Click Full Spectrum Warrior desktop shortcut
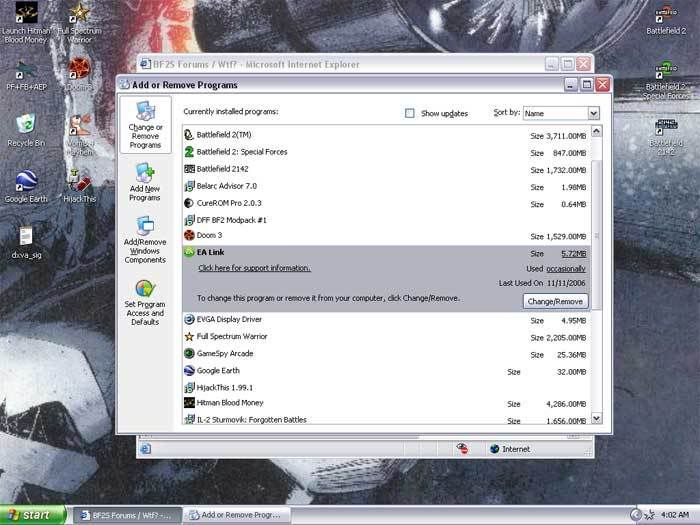The height and width of the screenshot is (525, 700). pos(79,22)
